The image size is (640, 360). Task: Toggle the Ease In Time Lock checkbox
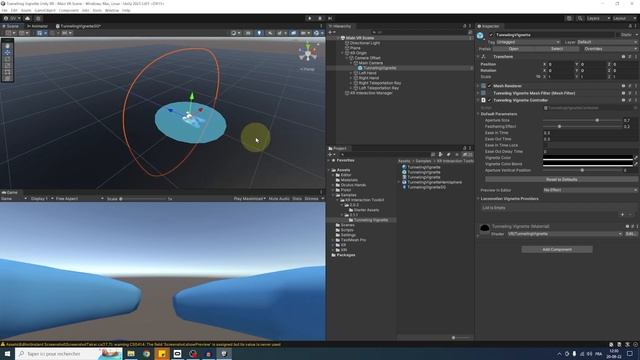[x=545, y=145]
